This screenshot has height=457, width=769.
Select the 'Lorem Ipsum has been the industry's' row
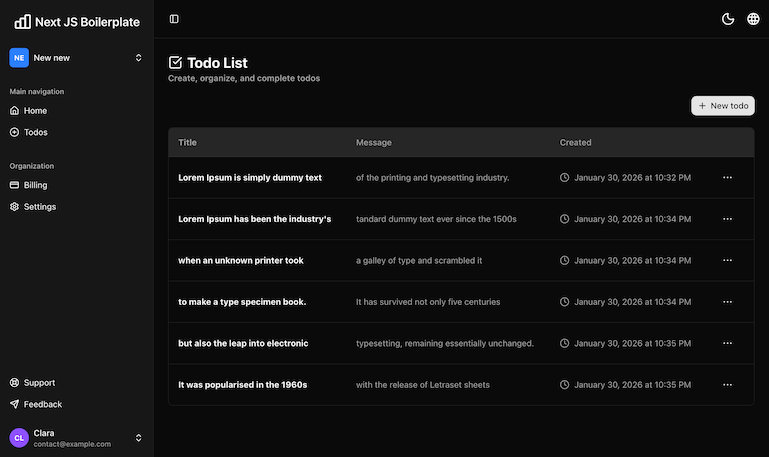click(255, 218)
